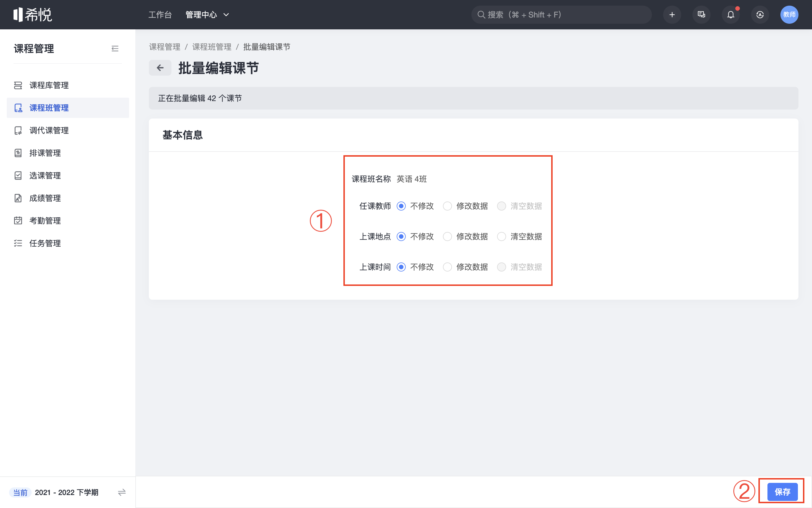The width and height of the screenshot is (812, 508).
Task: Click the 课程库管理 sidebar icon
Action: tap(18, 85)
